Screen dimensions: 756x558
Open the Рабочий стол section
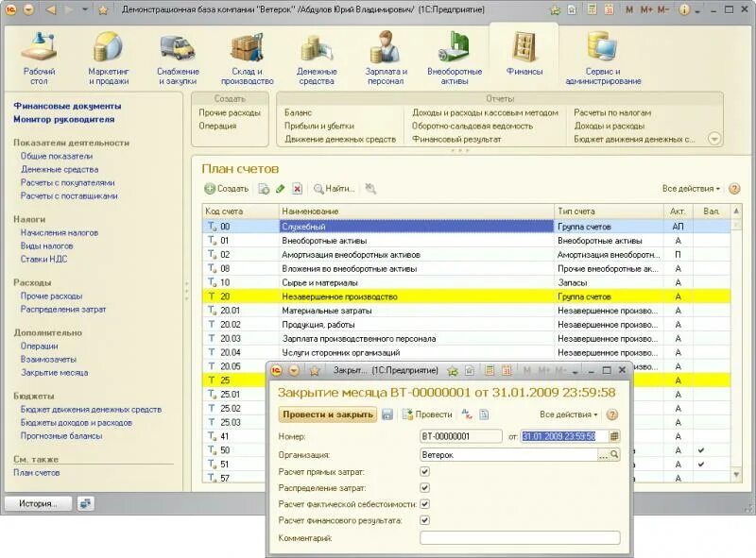click(x=40, y=58)
